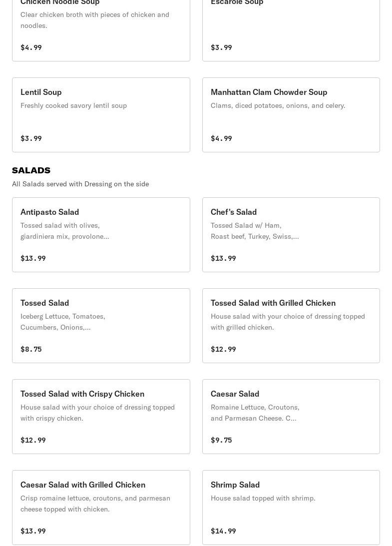
Task: Click the $9.75 Caesar Salad price
Action: point(221,440)
